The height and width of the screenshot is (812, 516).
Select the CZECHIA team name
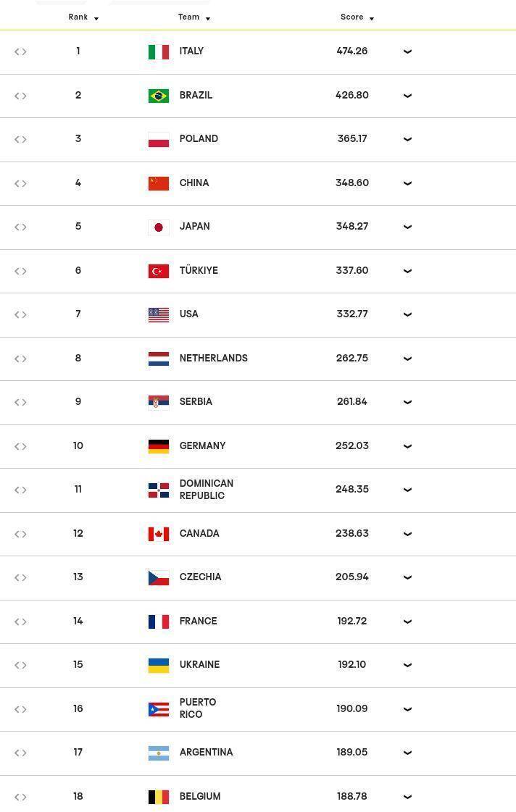pos(201,577)
